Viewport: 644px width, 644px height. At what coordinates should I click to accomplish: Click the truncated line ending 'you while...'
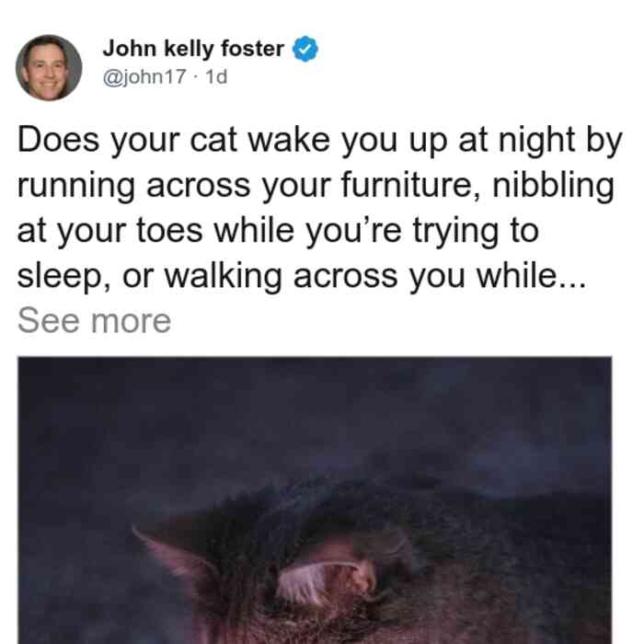click(302, 276)
